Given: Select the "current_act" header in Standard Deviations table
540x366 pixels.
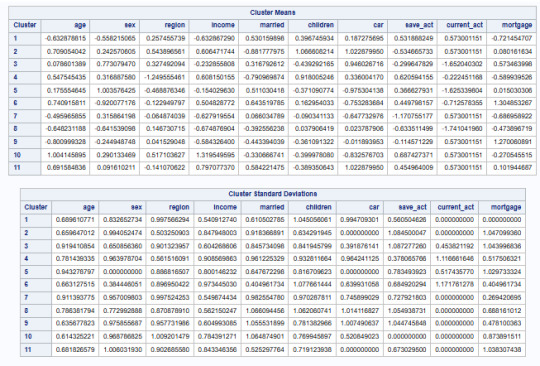Looking at the screenshot, I should (456, 207).
